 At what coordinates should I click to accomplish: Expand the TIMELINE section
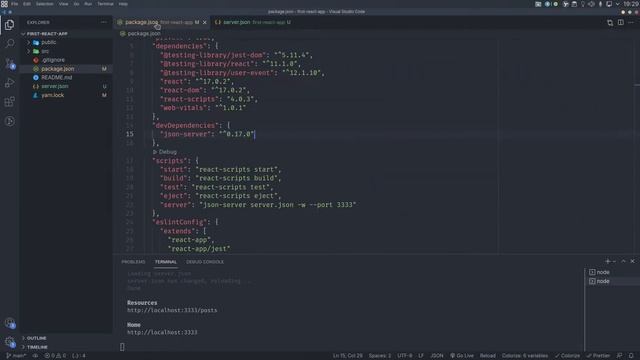point(37,347)
